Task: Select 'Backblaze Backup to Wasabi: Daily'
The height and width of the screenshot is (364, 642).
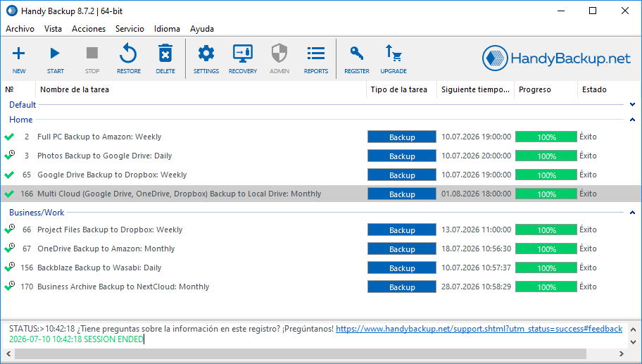Action: pos(99,268)
